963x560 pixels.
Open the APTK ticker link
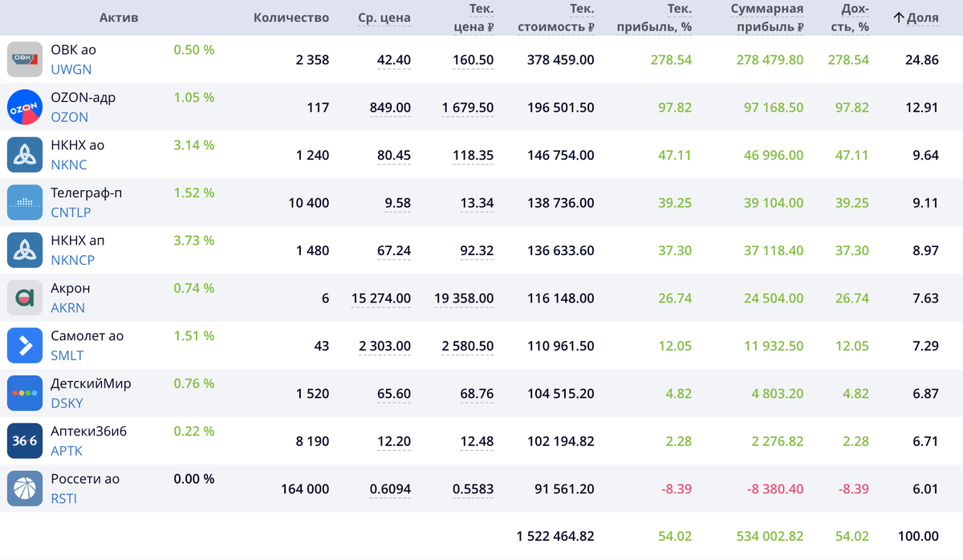pos(67,452)
